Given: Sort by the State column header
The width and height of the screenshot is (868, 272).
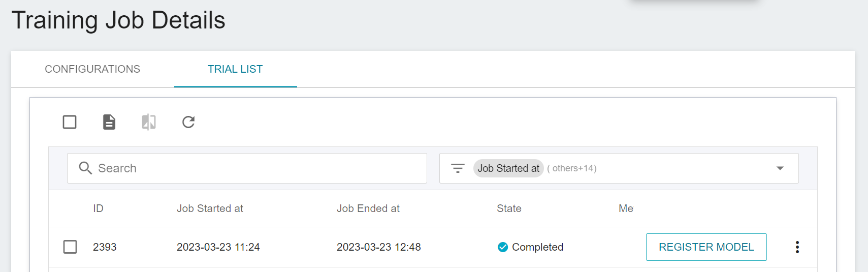Looking at the screenshot, I should (509, 208).
